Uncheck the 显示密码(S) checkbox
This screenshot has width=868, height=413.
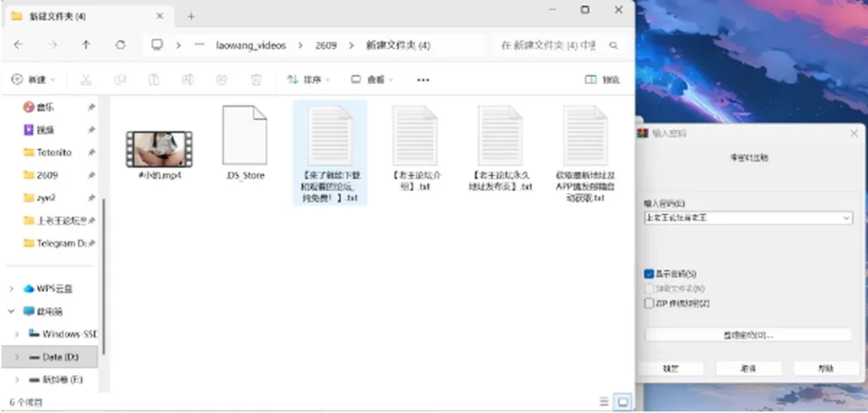[649, 274]
